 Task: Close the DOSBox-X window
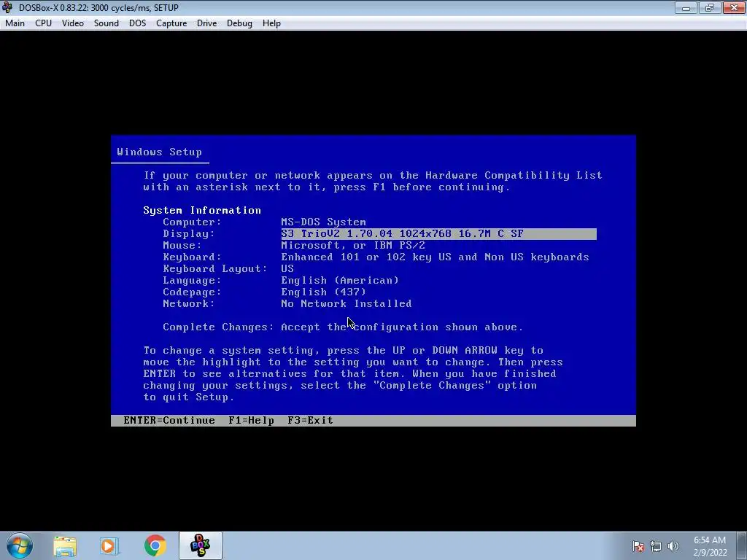[x=734, y=7]
